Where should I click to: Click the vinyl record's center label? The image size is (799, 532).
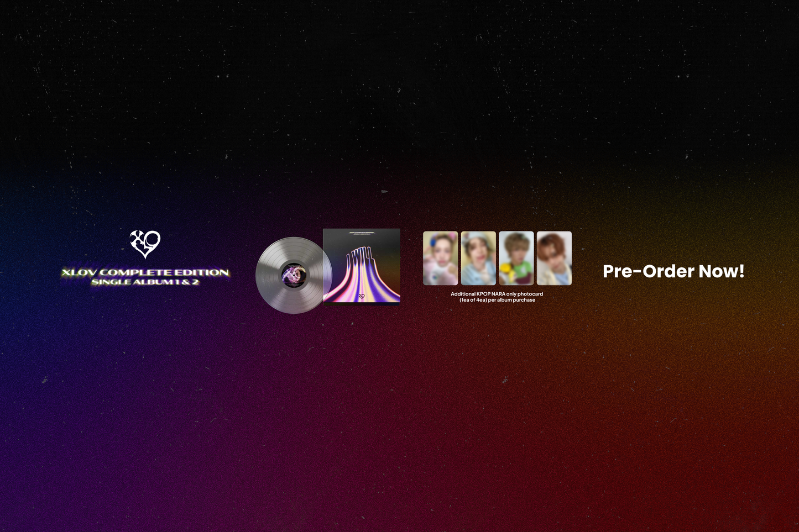point(294,275)
